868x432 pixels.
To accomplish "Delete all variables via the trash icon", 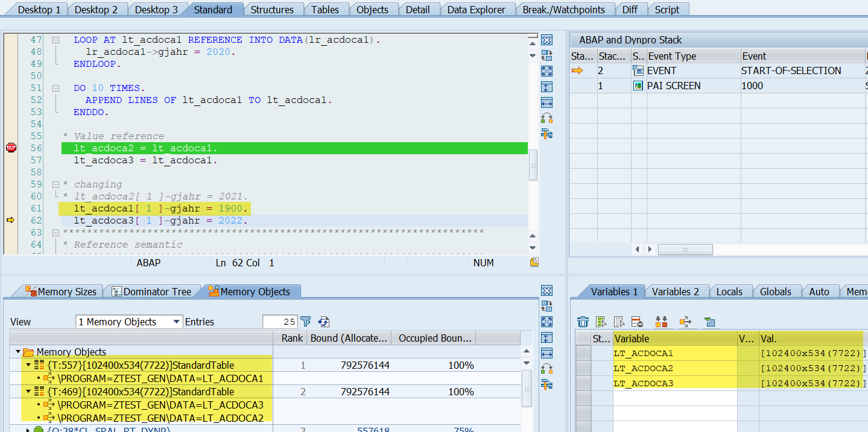I will pyautogui.click(x=583, y=322).
